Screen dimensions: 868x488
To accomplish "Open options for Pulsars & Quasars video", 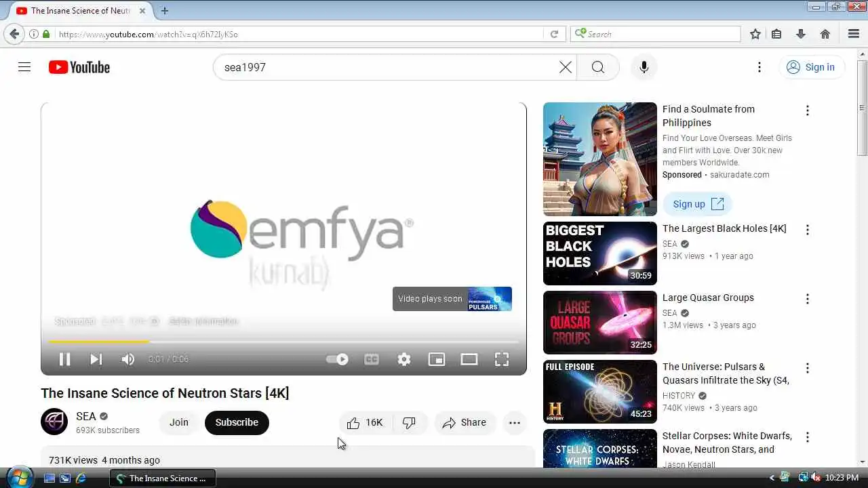I will coord(807,368).
